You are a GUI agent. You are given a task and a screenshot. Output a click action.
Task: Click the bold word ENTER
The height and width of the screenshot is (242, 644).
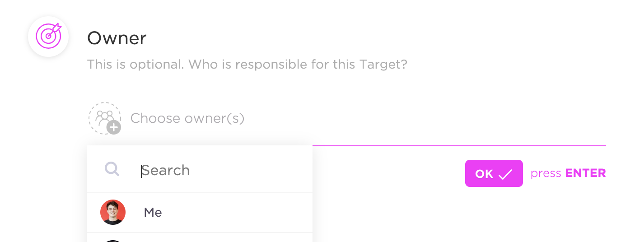586,173
